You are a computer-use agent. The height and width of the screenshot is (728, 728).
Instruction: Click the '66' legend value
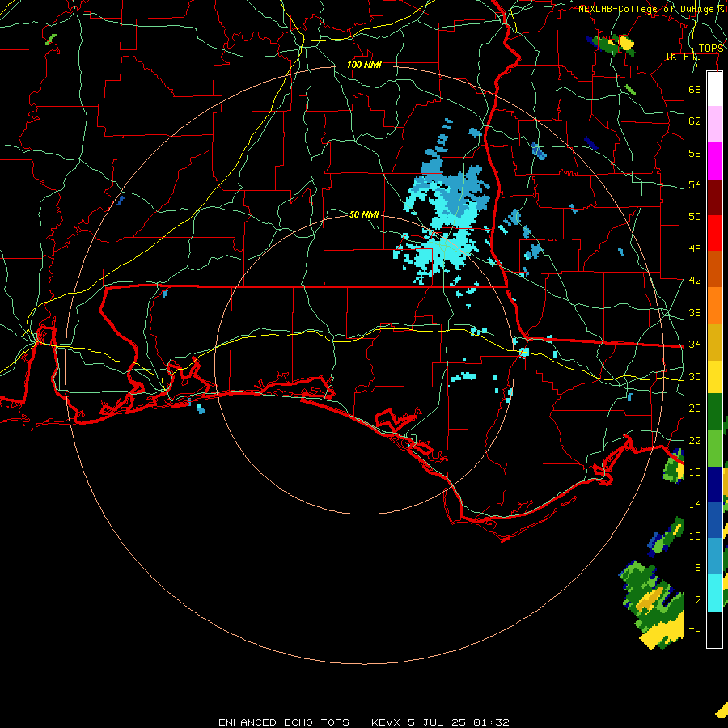pos(695,90)
